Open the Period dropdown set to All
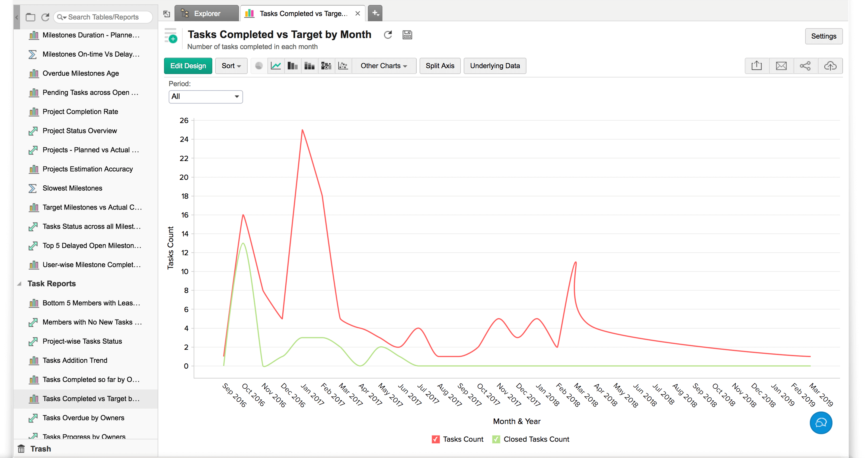The image size is (868, 458). [206, 97]
